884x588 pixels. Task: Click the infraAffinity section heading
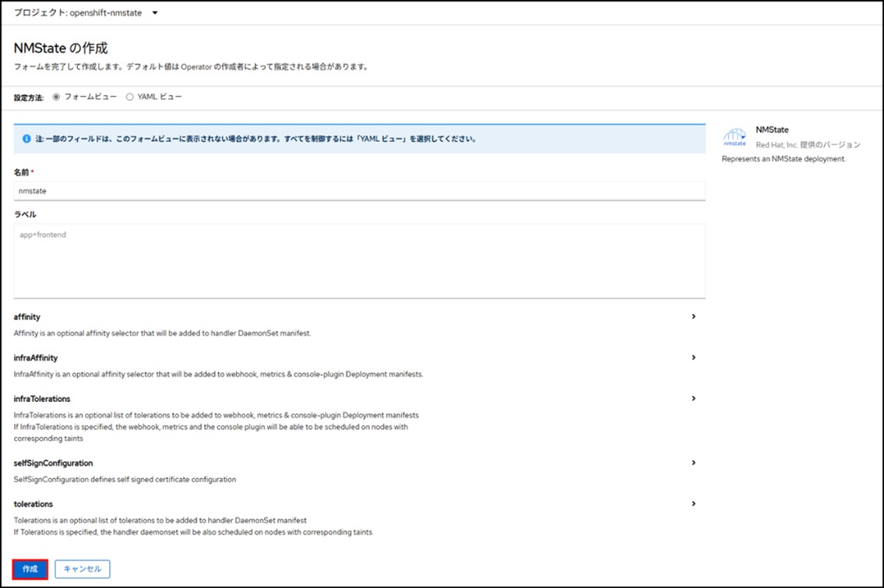tap(36, 358)
